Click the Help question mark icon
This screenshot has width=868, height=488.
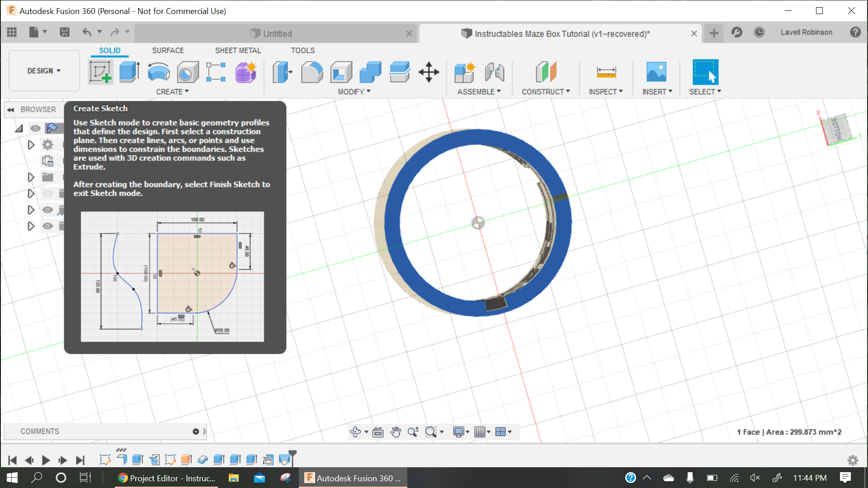pyautogui.click(x=855, y=33)
